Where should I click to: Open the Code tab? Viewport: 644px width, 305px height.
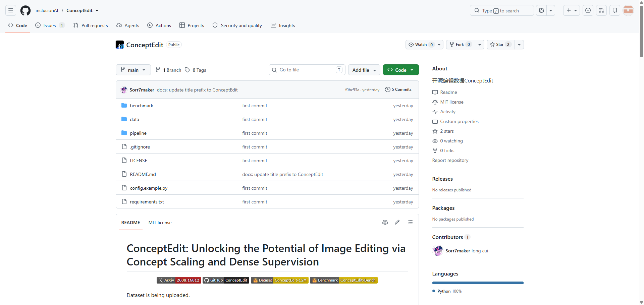pyautogui.click(x=18, y=25)
